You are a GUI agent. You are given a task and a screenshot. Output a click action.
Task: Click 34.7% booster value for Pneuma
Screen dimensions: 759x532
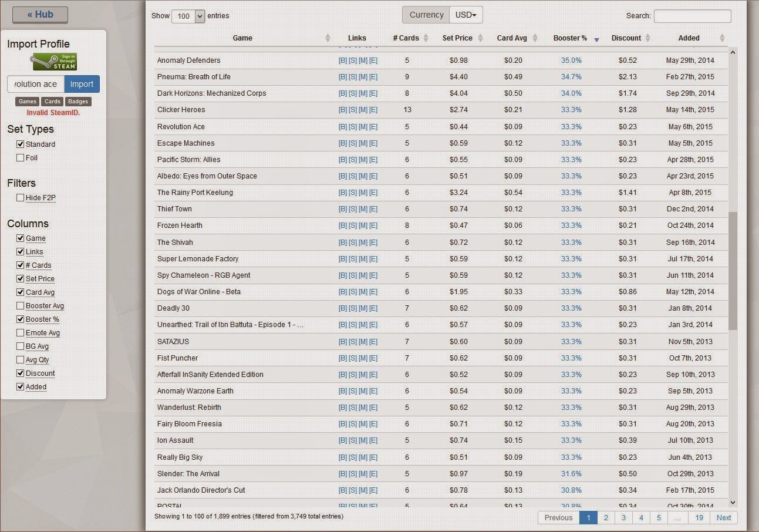[571, 77]
